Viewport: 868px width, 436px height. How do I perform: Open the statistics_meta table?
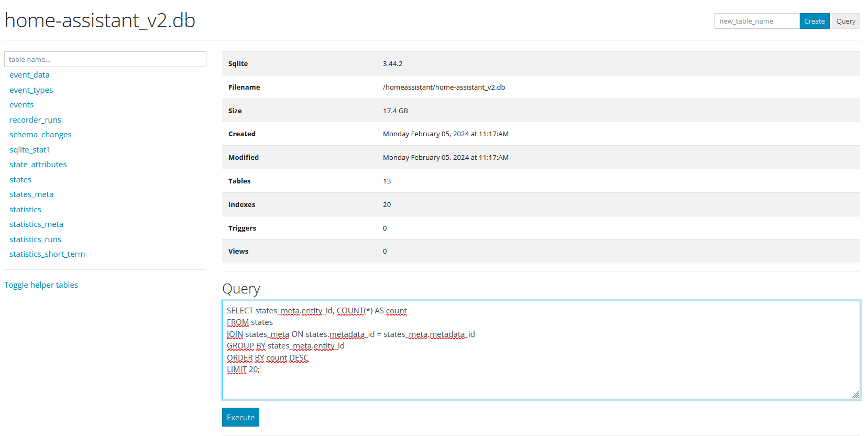point(36,224)
